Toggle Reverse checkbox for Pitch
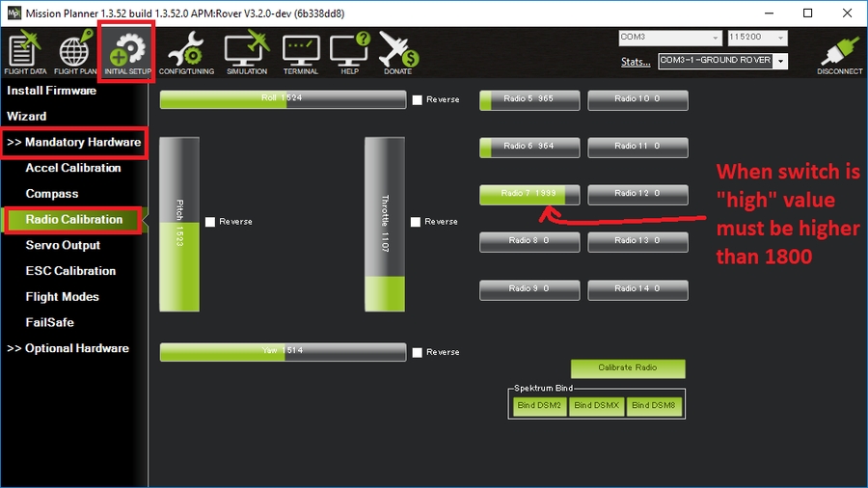Viewport: 868px width, 488px height. coord(210,222)
